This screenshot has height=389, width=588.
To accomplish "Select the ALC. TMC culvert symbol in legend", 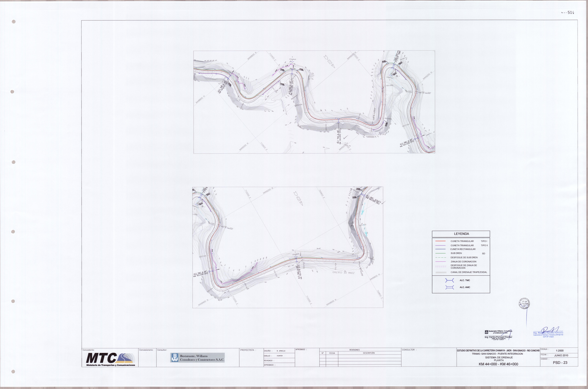I will tap(449, 280).
